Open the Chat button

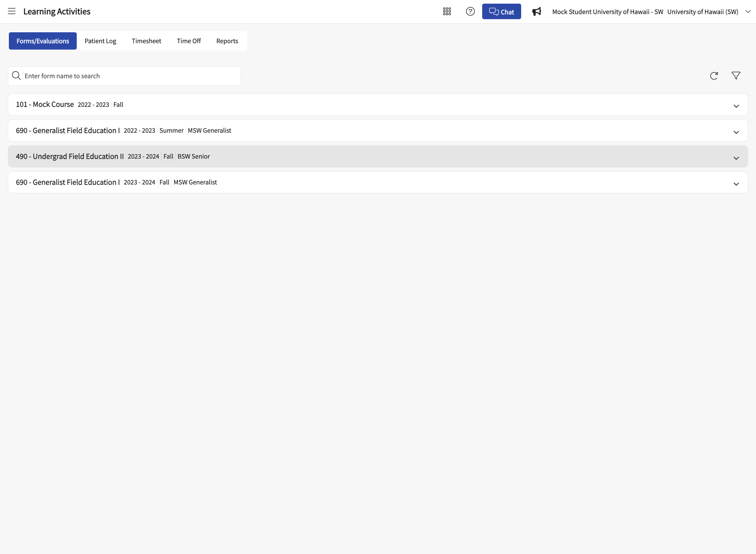click(x=501, y=11)
